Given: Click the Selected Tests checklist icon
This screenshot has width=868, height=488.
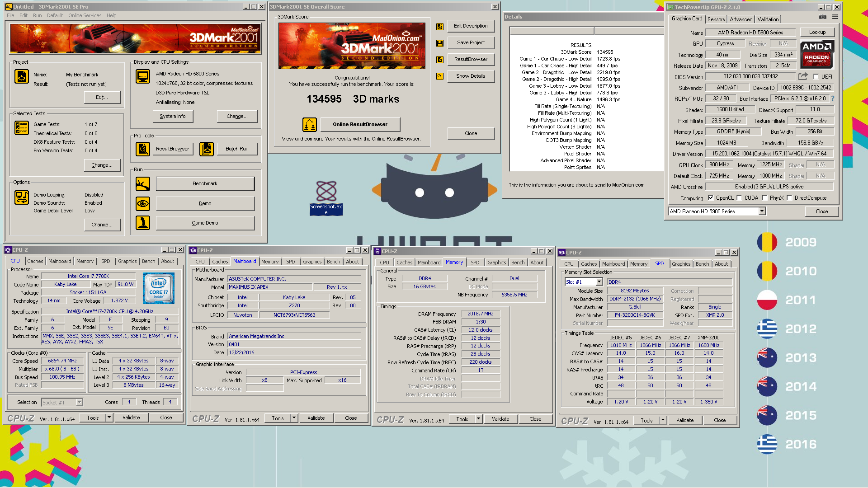Looking at the screenshot, I should (x=22, y=128).
